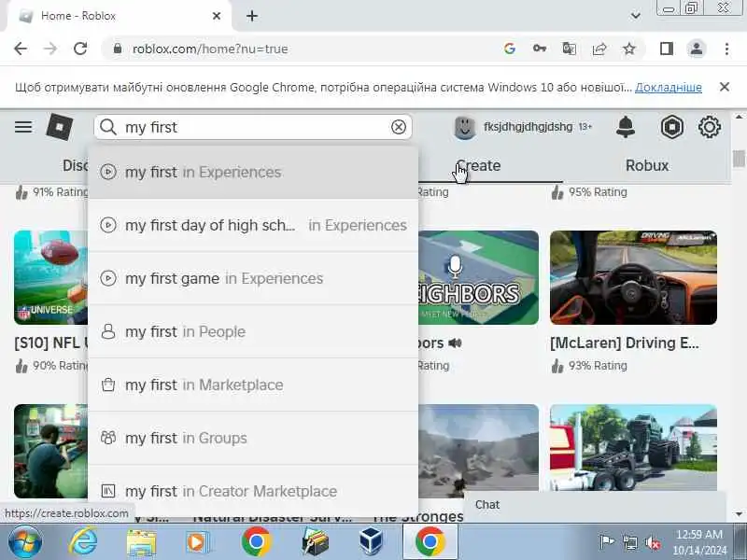Select 'my first in Marketplace' suggestion
The width and height of the screenshot is (747, 560).
pyautogui.click(x=253, y=385)
